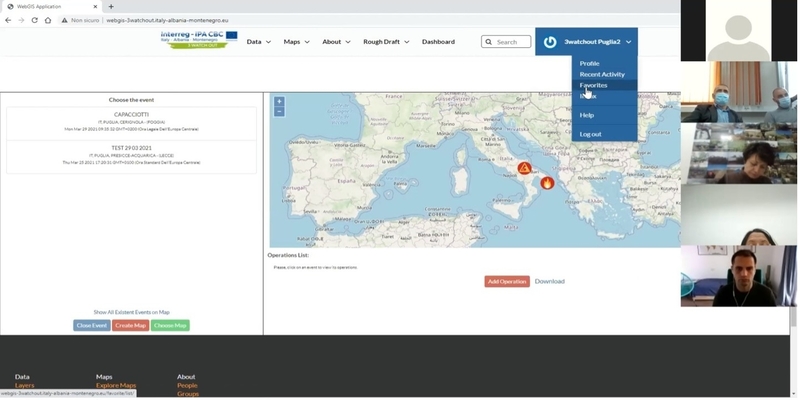This screenshot has height=400, width=800.
Task: Select the CAPACCIOTTI event
Action: point(132,122)
